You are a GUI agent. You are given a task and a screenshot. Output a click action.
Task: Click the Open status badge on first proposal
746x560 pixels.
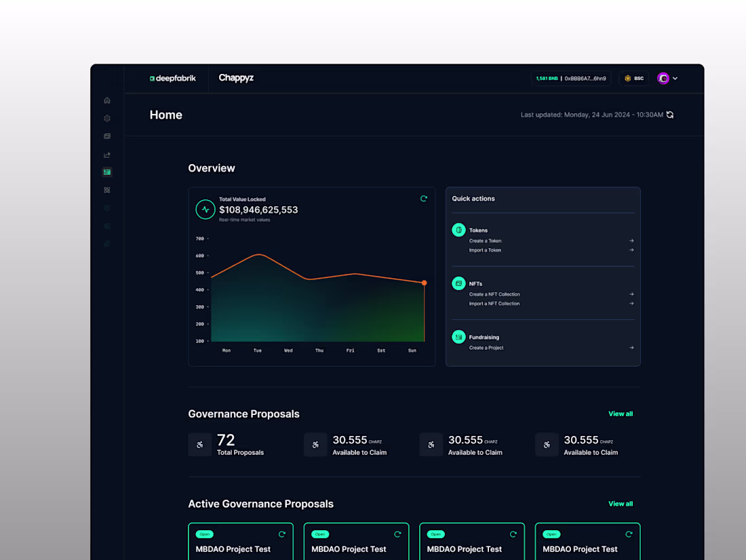tap(204, 534)
